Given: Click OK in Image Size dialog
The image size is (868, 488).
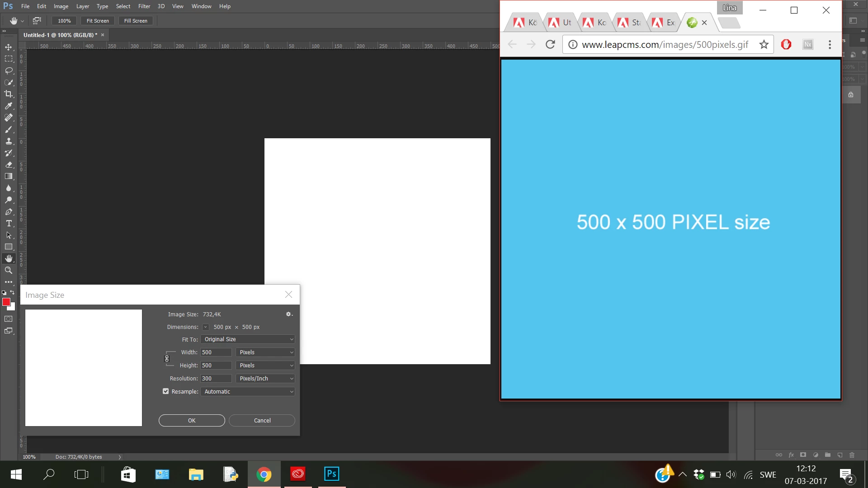Looking at the screenshot, I should point(192,421).
